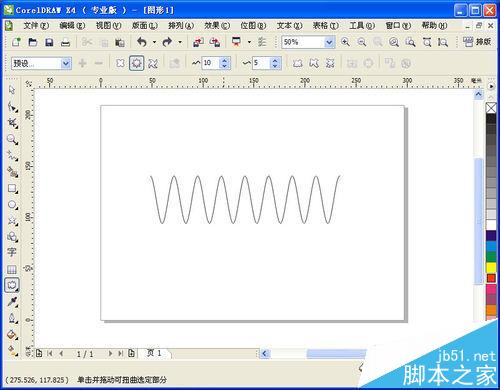Print the document with printer icon
The height and width of the screenshot is (390, 500).
click(66, 42)
